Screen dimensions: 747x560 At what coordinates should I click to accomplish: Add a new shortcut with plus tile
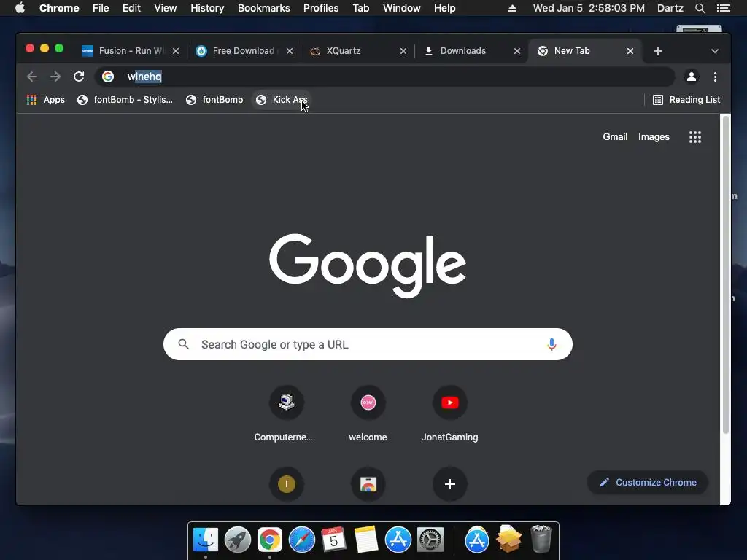pos(449,484)
